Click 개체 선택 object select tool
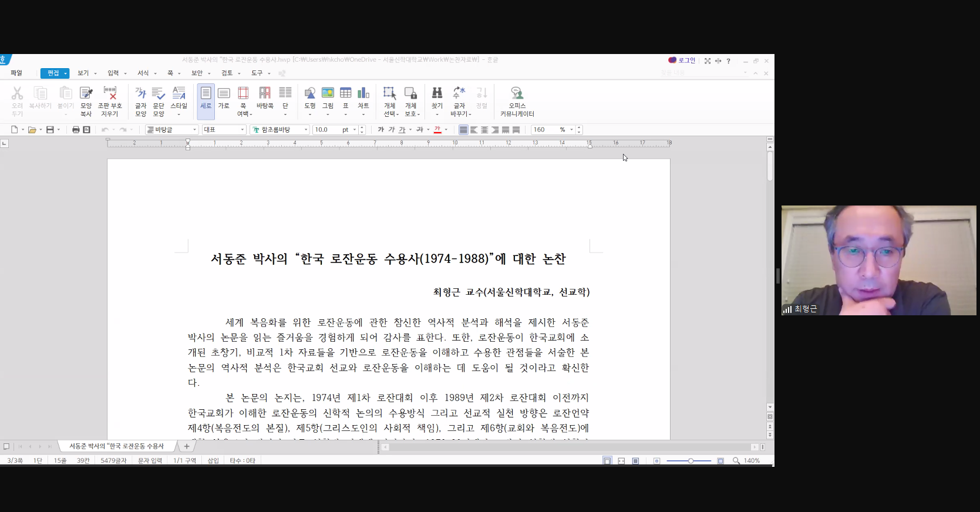The width and height of the screenshot is (980, 512). pos(390,101)
